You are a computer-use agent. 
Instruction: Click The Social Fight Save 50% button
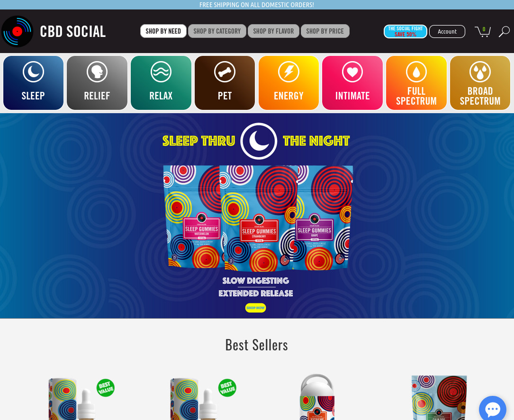(x=406, y=31)
